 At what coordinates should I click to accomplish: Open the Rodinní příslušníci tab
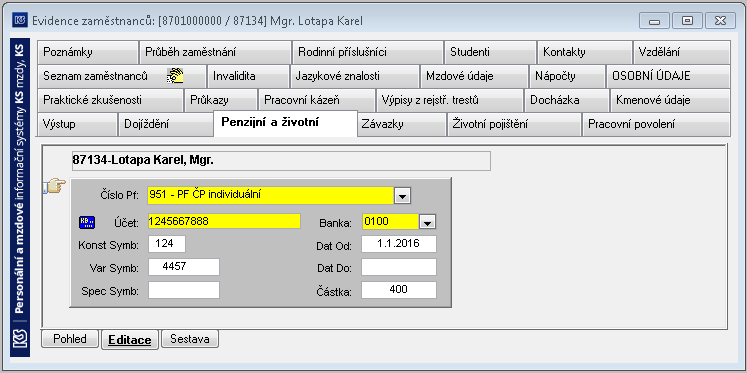(368, 52)
